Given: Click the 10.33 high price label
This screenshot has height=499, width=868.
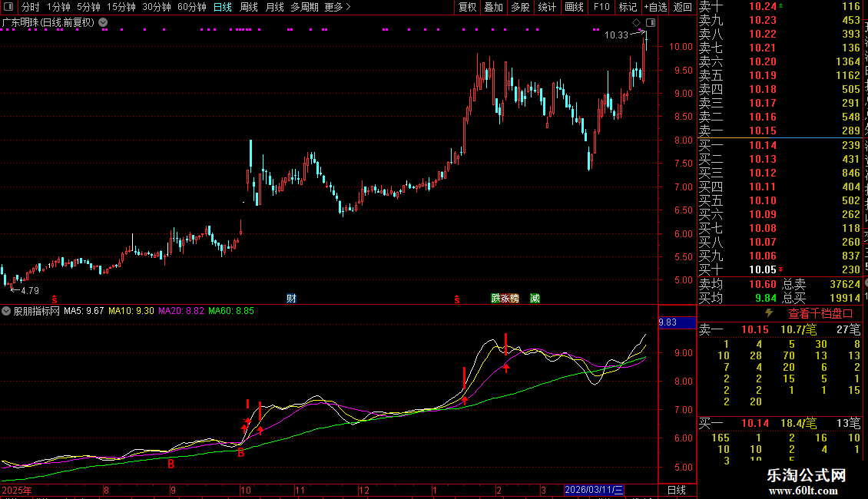Looking at the screenshot, I should (616, 35).
